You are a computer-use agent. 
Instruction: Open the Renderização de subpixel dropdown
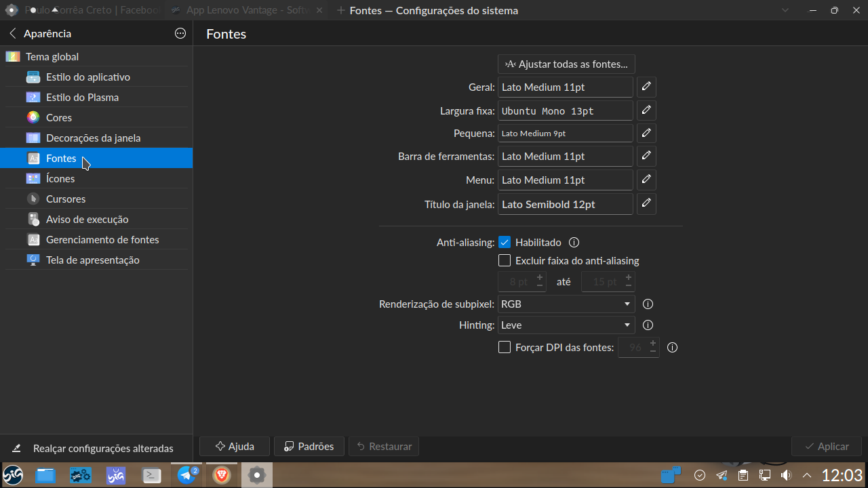click(566, 304)
